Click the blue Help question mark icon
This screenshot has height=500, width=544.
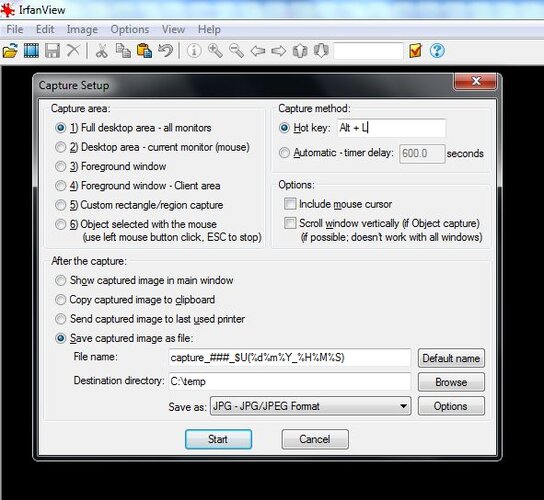[437, 51]
